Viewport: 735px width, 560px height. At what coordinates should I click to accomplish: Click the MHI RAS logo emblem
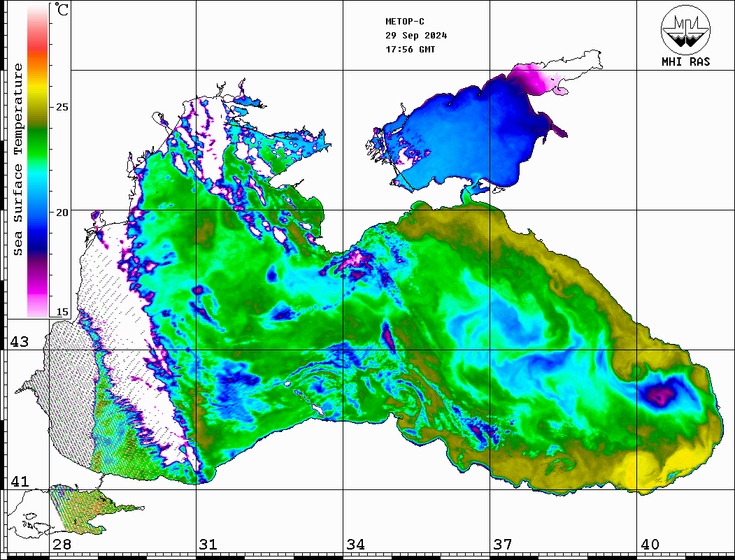[685, 29]
